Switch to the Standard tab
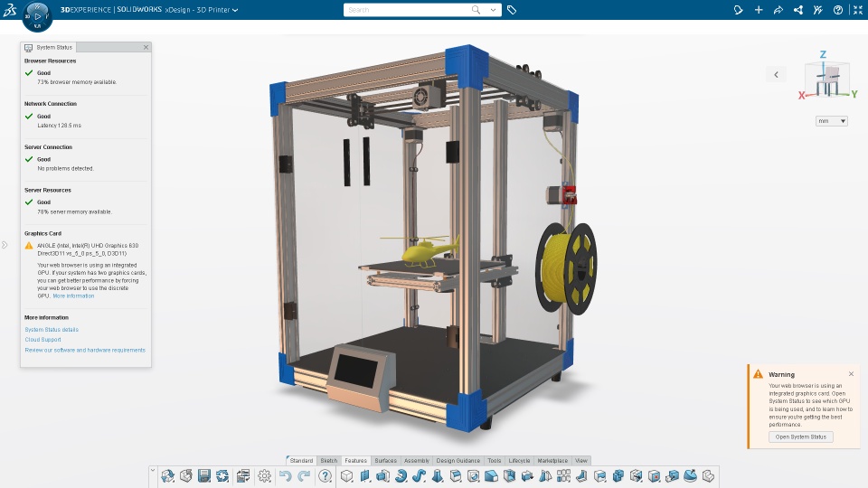 coord(301,460)
